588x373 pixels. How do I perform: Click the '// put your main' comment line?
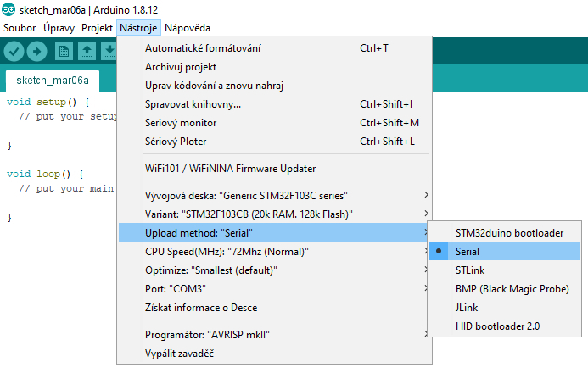(66, 188)
